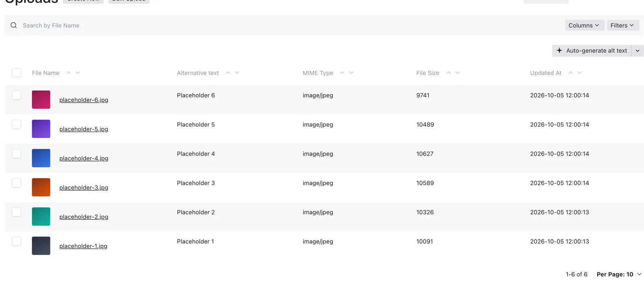Open the Filters dropdown
The height and width of the screenshot is (297, 644).
coord(623,25)
